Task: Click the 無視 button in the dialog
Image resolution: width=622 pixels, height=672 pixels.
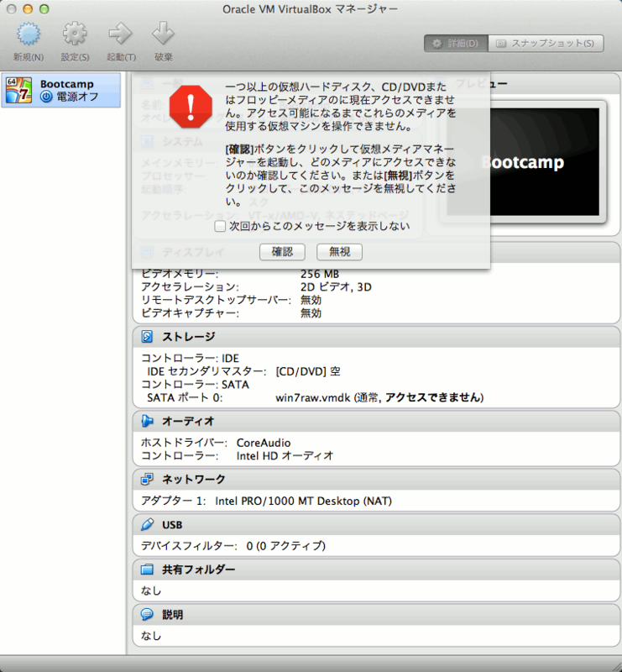Action: [339, 251]
